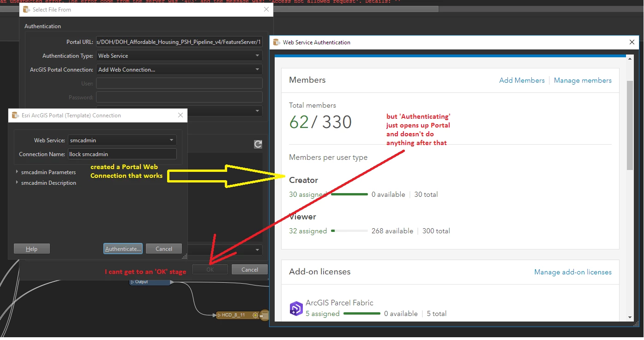Click the Members section heading
644x340 pixels.
point(307,80)
